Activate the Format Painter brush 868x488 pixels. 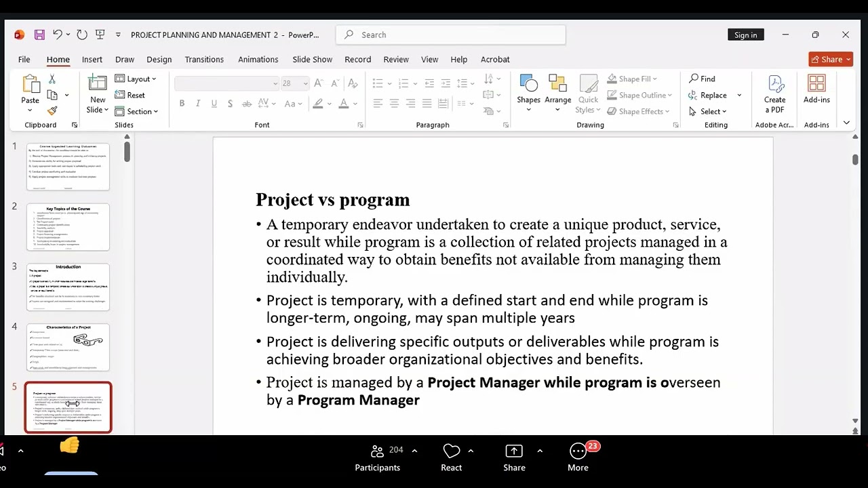[52, 110]
